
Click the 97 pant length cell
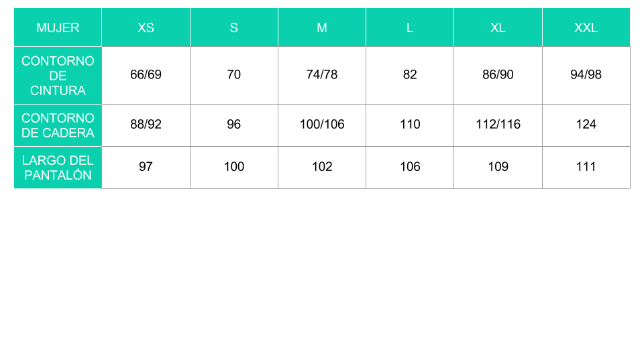pyautogui.click(x=146, y=168)
